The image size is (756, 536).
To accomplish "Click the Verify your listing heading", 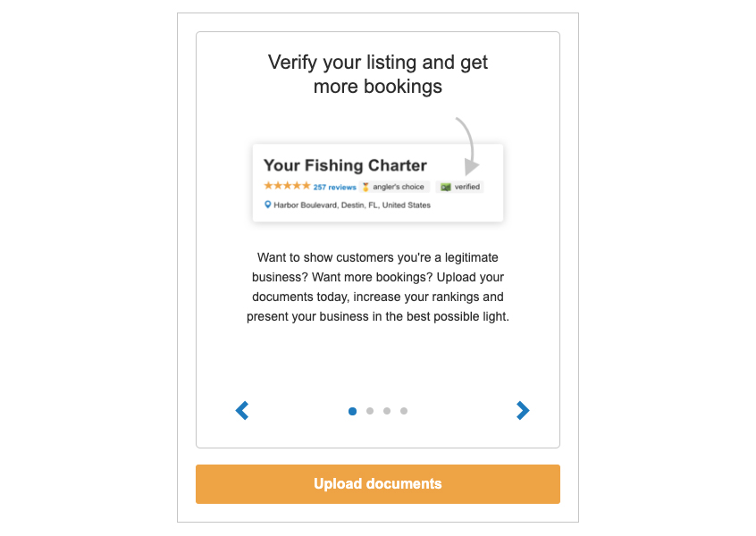I will 378,74.
